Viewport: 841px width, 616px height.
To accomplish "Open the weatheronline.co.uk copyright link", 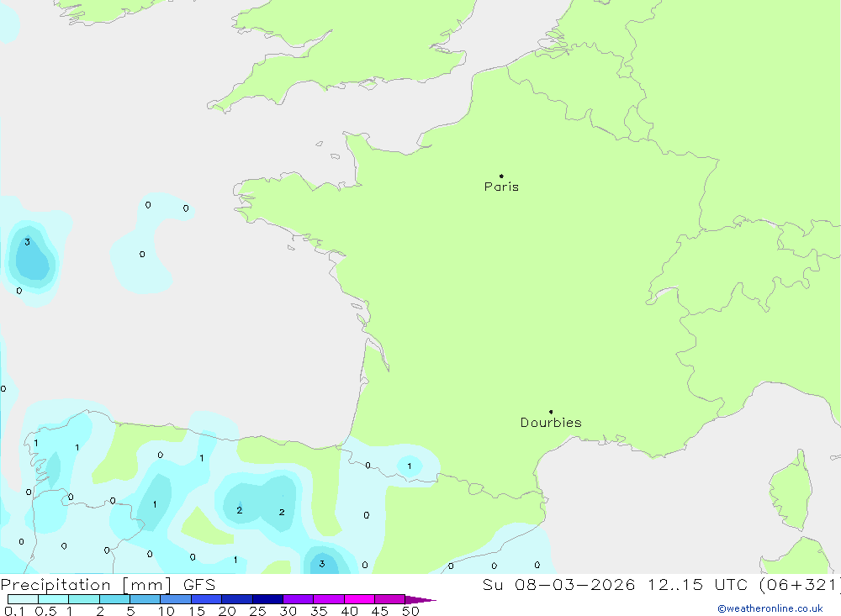I will click(x=770, y=608).
